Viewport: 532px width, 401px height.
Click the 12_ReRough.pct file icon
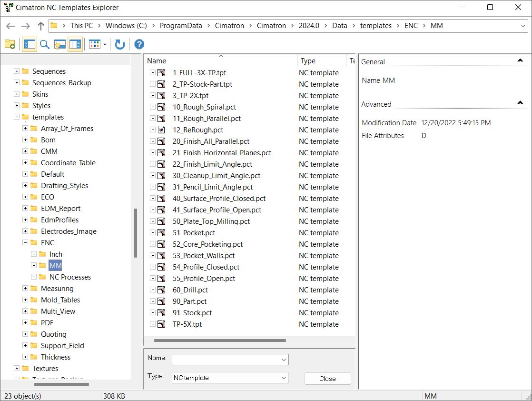pyautogui.click(x=161, y=130)
